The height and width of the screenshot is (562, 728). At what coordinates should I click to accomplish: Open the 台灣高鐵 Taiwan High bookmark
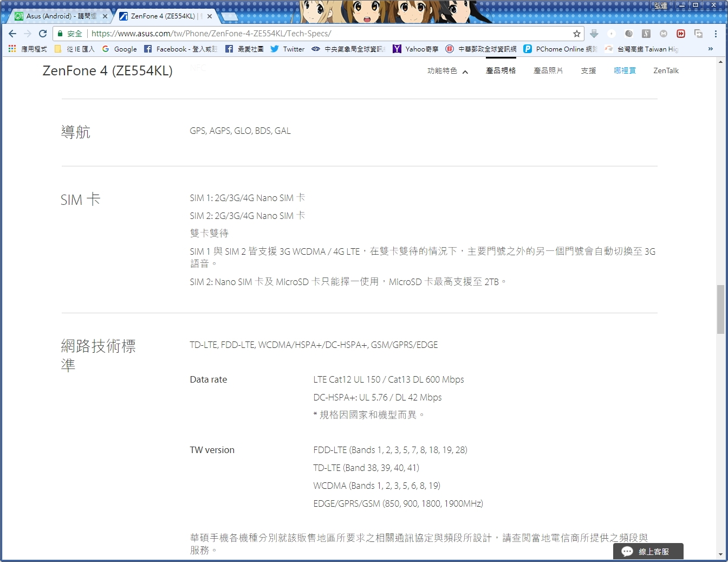point(642,49)
